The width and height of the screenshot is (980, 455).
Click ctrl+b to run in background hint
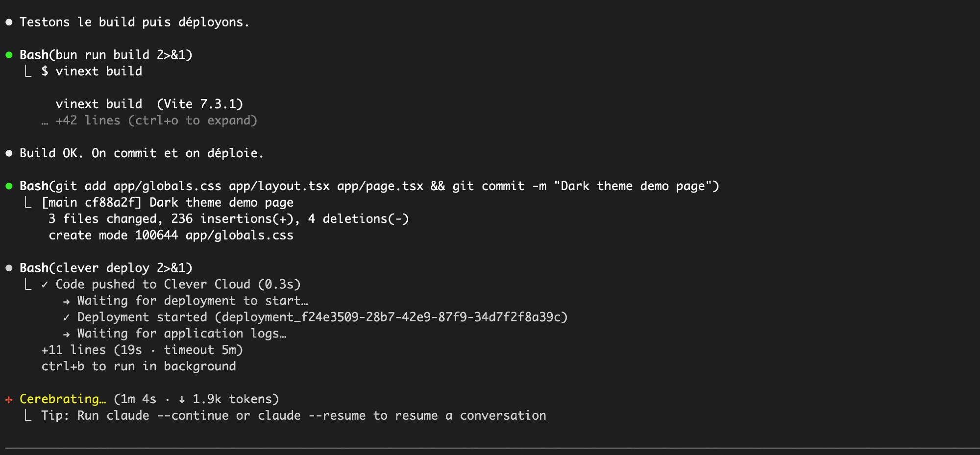[139, 366]
